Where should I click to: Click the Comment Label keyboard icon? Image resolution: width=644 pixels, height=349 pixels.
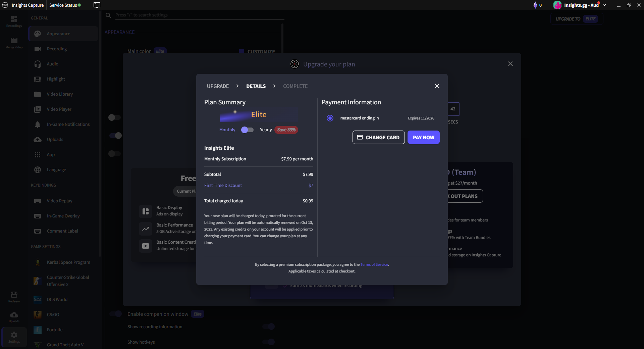pos(38,231)
